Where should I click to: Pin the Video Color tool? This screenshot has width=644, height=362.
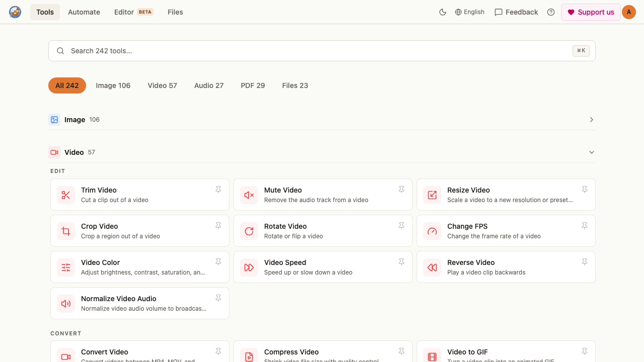point(218,262)
